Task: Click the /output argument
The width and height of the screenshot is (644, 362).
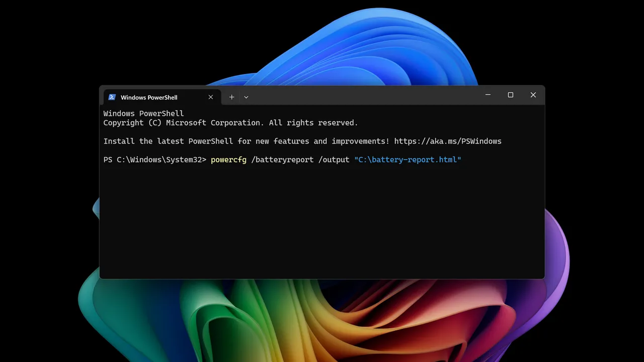Action: pos(334,160)
